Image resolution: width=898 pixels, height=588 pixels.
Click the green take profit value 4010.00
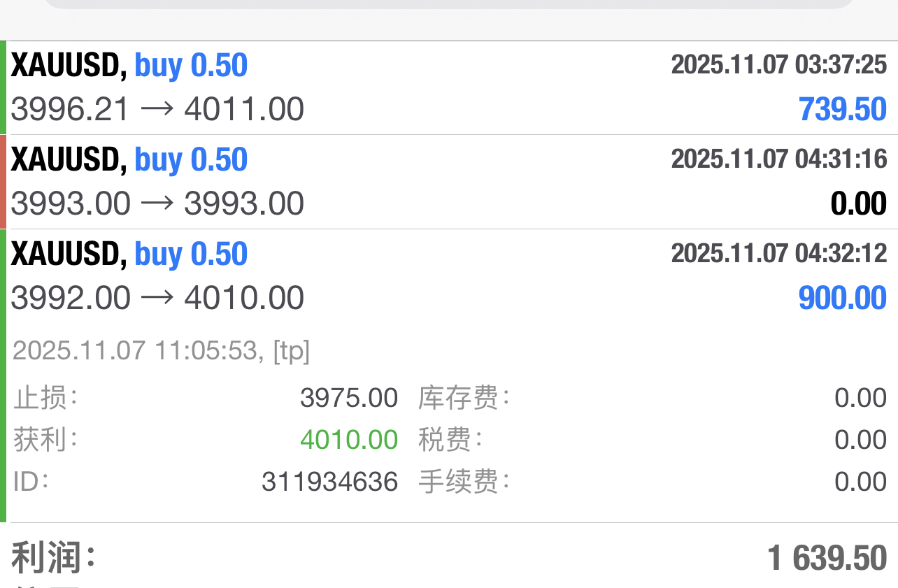pos(348,440)
